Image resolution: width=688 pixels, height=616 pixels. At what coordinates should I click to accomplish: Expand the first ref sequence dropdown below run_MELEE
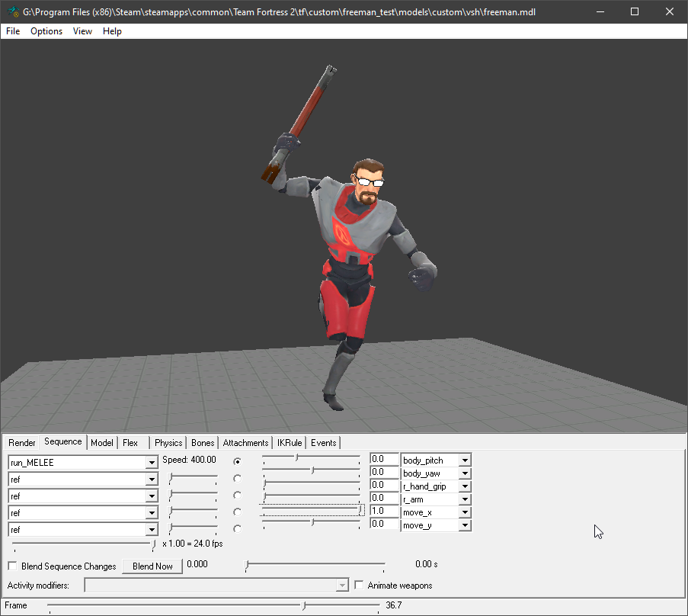coord(152,479)
